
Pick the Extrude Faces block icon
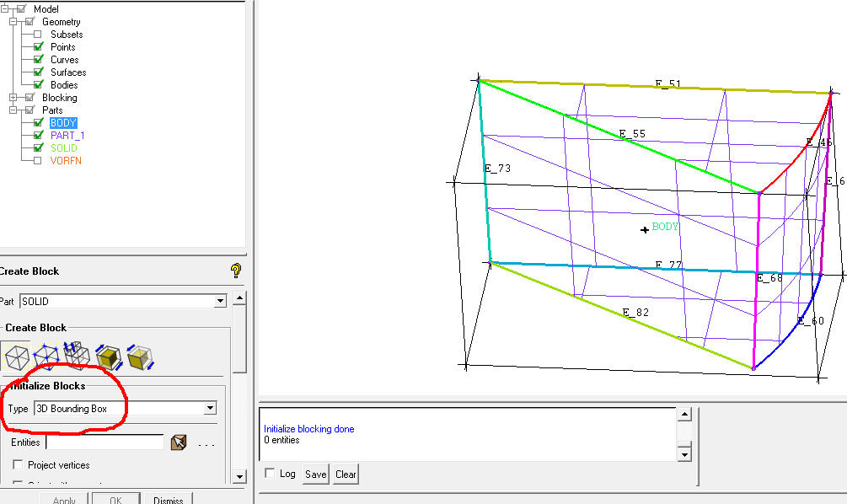(77, 356)
